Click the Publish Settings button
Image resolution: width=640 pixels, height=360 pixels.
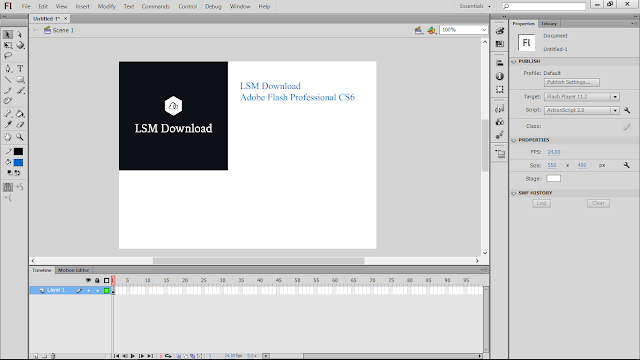click(x=571, y=82)
